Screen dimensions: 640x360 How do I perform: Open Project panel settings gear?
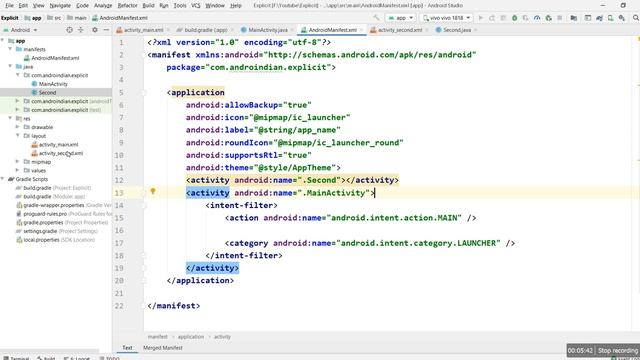pos(95,30)
